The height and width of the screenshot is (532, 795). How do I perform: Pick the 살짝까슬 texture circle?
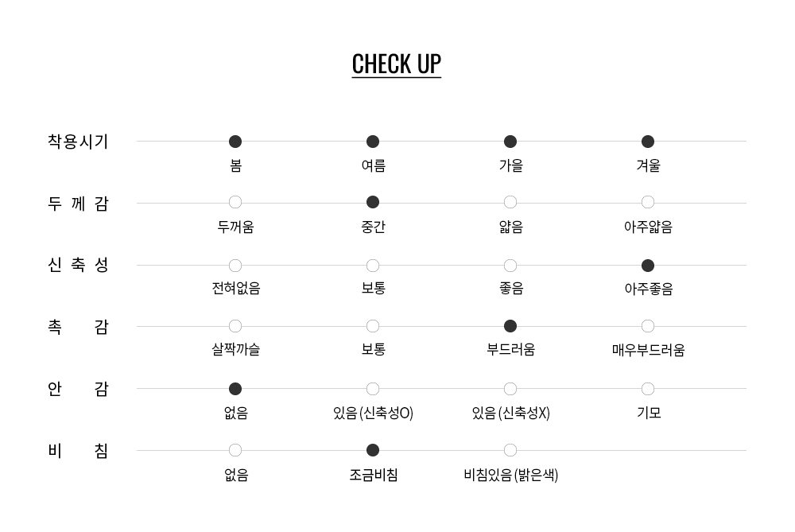(x=235, y=326)
